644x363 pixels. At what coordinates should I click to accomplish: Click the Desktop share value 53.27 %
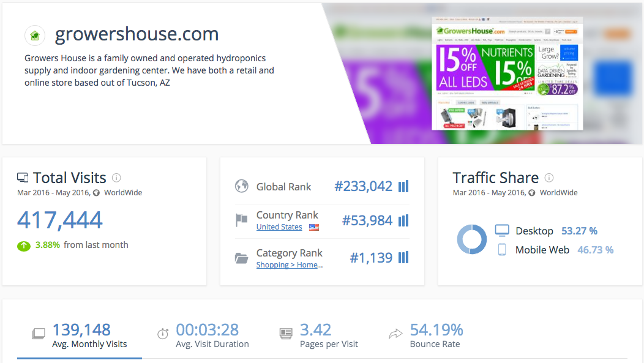pyautogui.click(x=580, y=231)
